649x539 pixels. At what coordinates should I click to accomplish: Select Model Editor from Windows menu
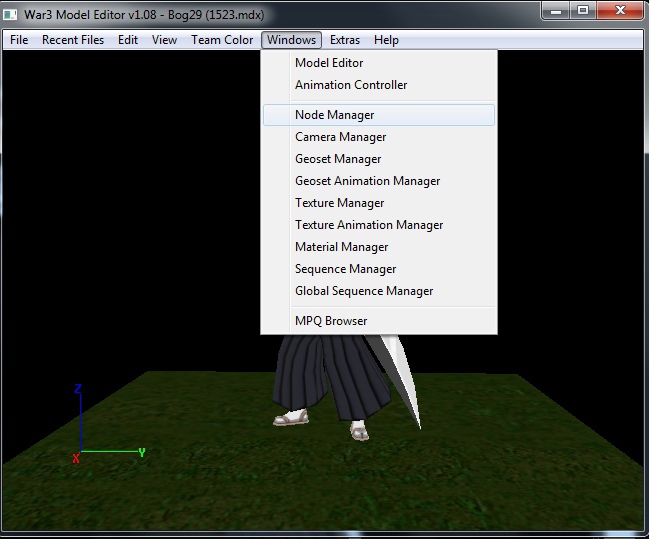[x=379, y=63]
